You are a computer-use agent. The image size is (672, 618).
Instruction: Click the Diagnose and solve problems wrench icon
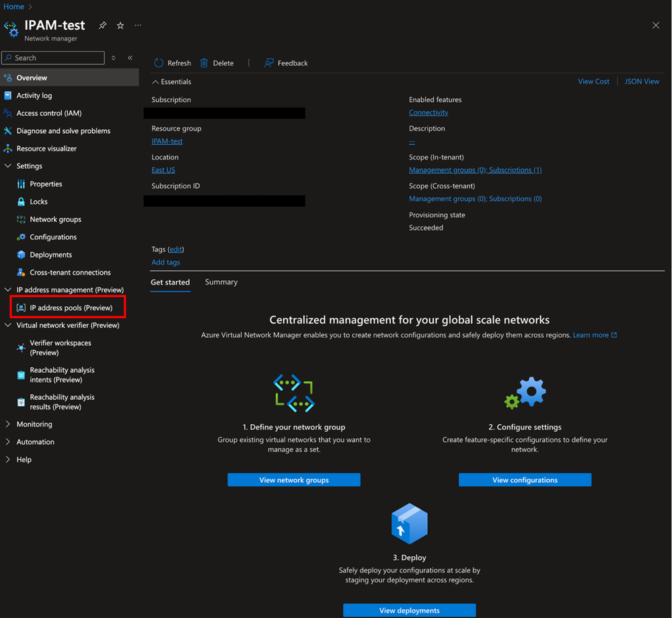tap(7, 130)
